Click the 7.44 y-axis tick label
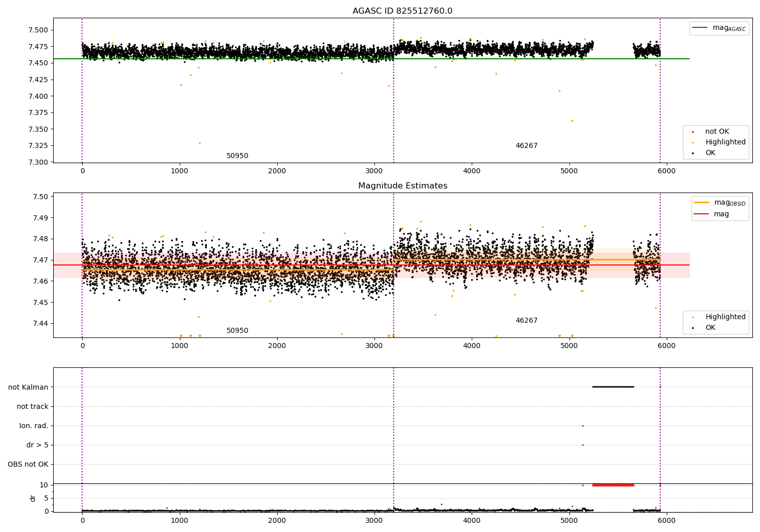Image resolution: width=760 pixels, height=532 pixels. point(40,323)
